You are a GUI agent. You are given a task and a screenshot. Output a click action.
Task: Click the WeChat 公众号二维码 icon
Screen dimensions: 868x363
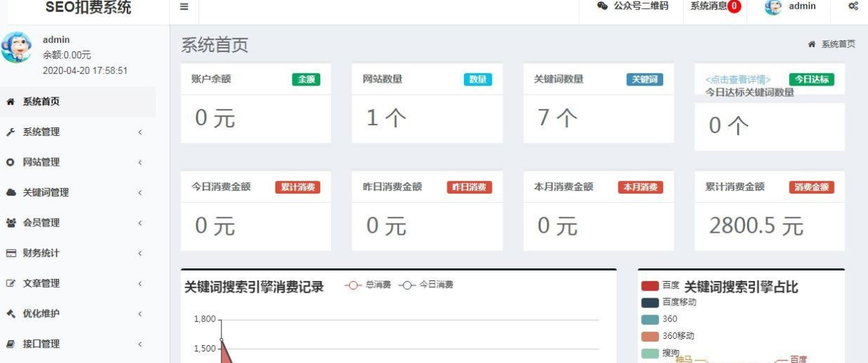point(603,6)
